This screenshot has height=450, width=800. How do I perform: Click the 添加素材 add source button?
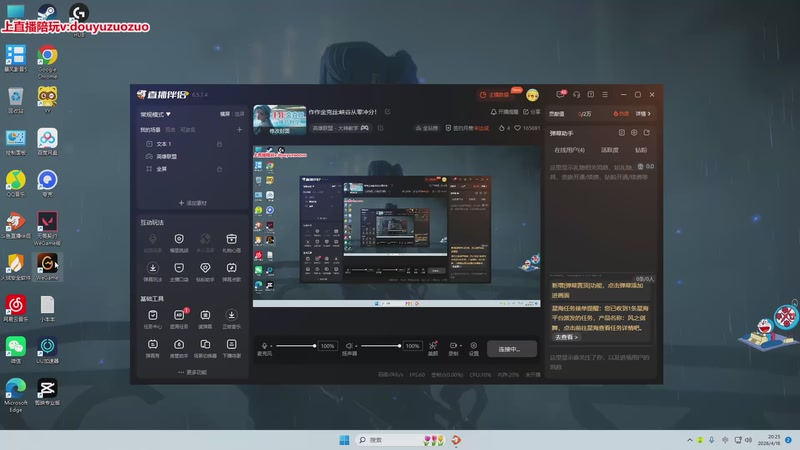coord(193,203)
